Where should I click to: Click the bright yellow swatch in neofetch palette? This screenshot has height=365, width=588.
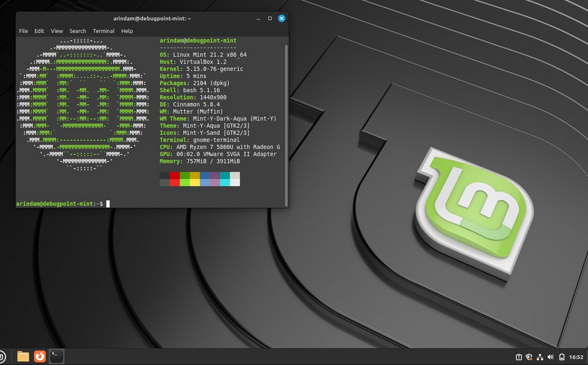pos(194,182)
